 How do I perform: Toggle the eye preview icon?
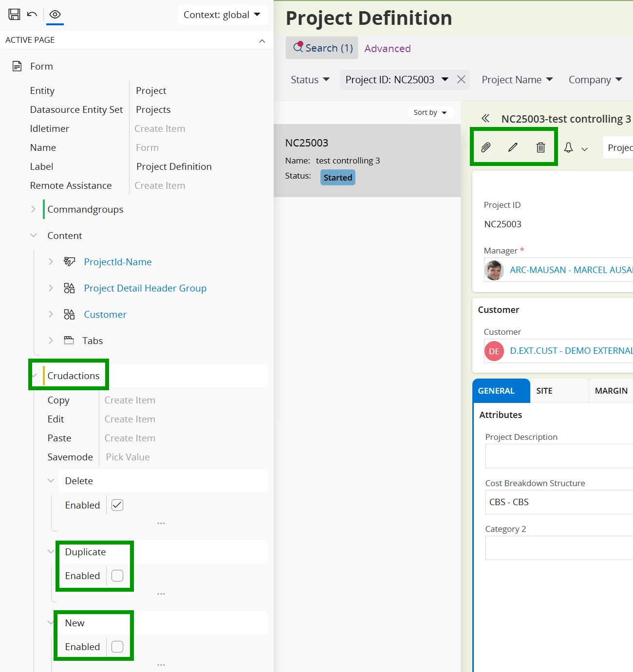55,14
